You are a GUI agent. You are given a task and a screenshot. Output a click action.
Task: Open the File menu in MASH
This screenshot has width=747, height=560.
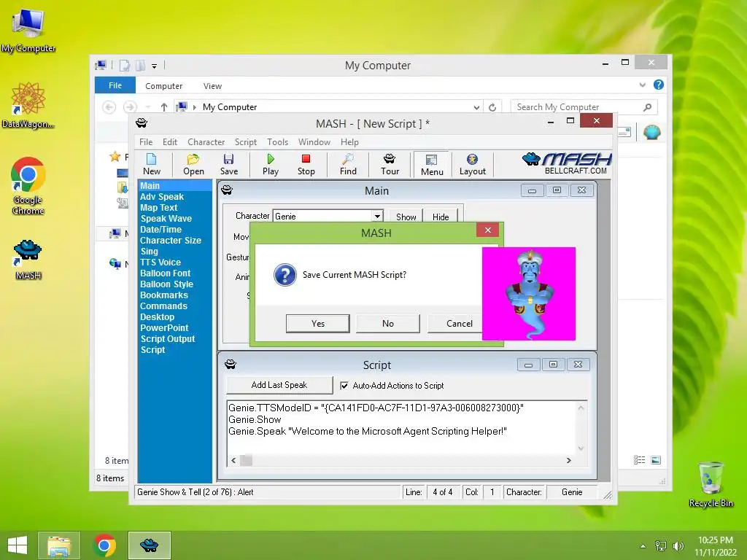coord(146,142)
